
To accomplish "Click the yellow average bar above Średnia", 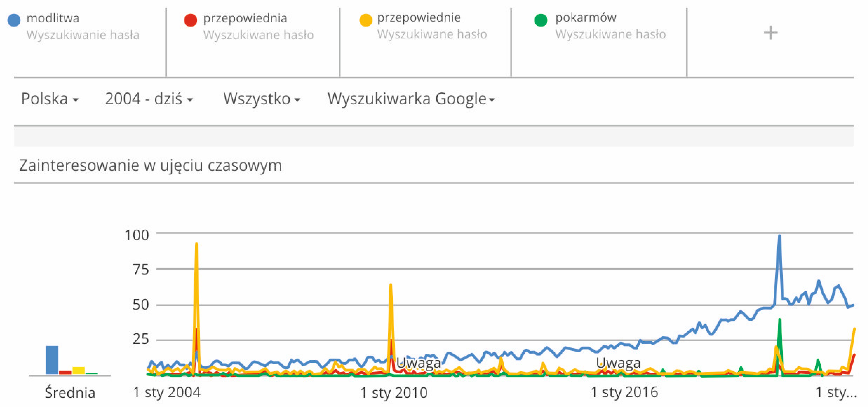I will pos(78,370).
